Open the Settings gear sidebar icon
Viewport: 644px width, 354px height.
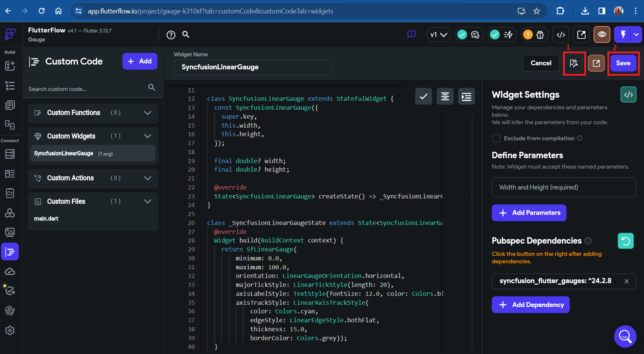click(10, 330)
